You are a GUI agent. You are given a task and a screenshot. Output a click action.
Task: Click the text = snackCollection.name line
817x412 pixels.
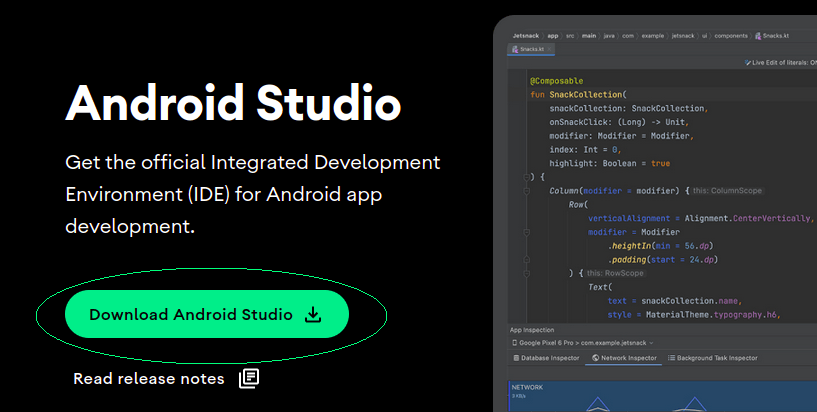[x=674, y=301]
